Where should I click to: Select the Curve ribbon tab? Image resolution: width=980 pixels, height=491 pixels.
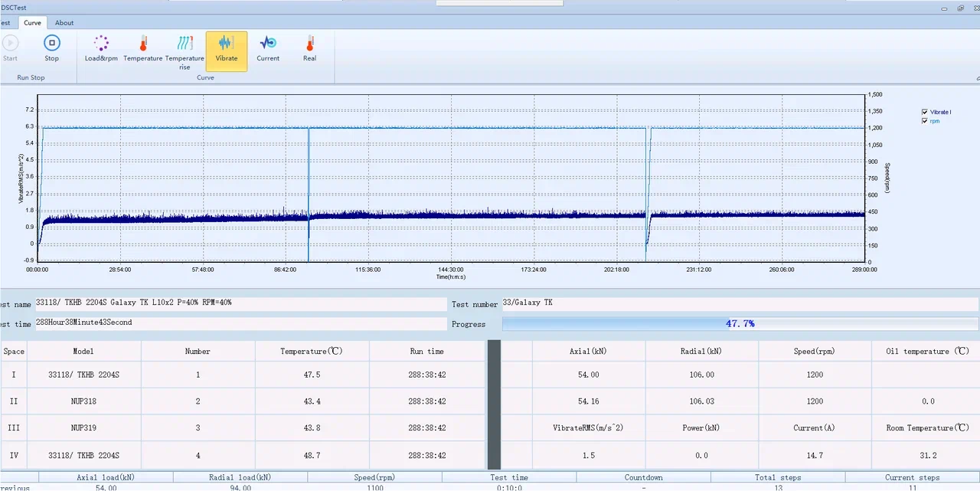32,23
